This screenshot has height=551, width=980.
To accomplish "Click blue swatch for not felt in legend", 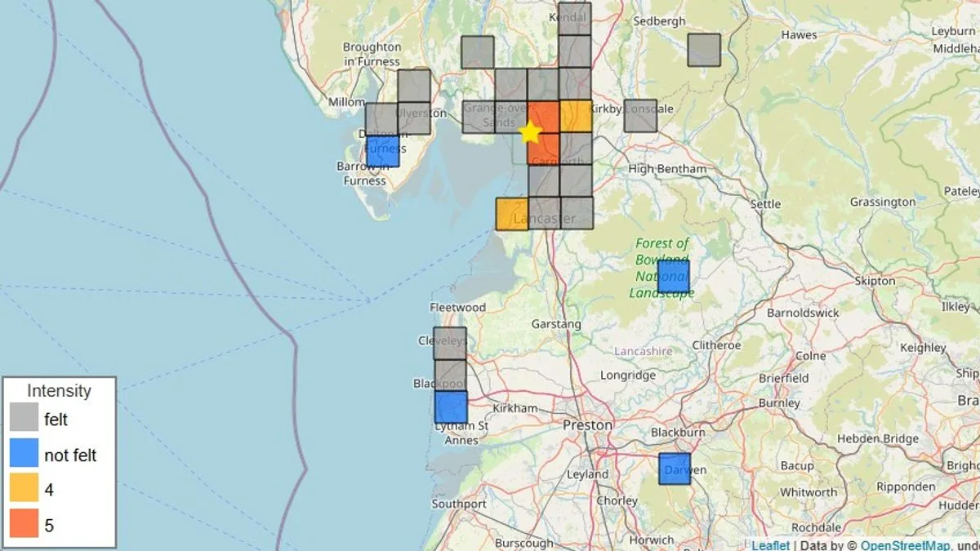I will pos(24,453).
